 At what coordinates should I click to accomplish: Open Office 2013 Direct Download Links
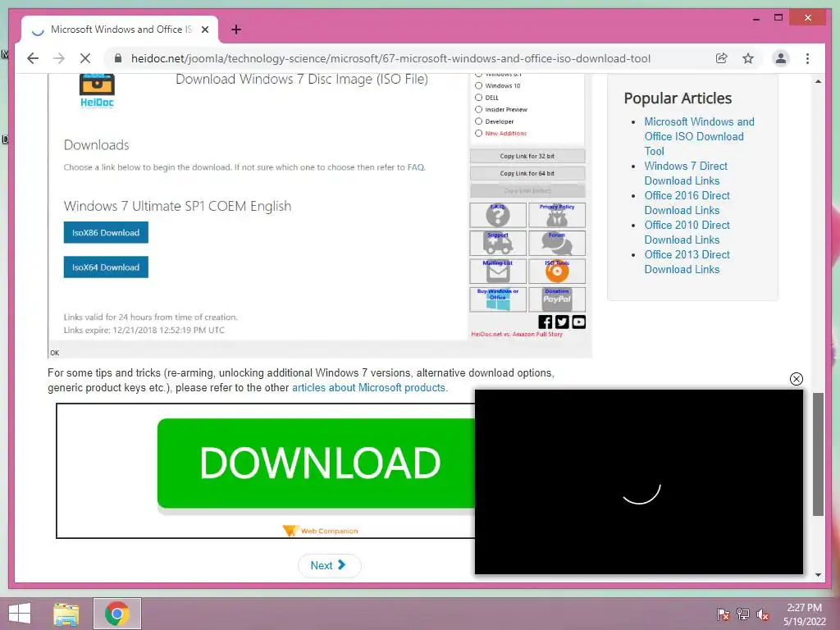[687, 262]
